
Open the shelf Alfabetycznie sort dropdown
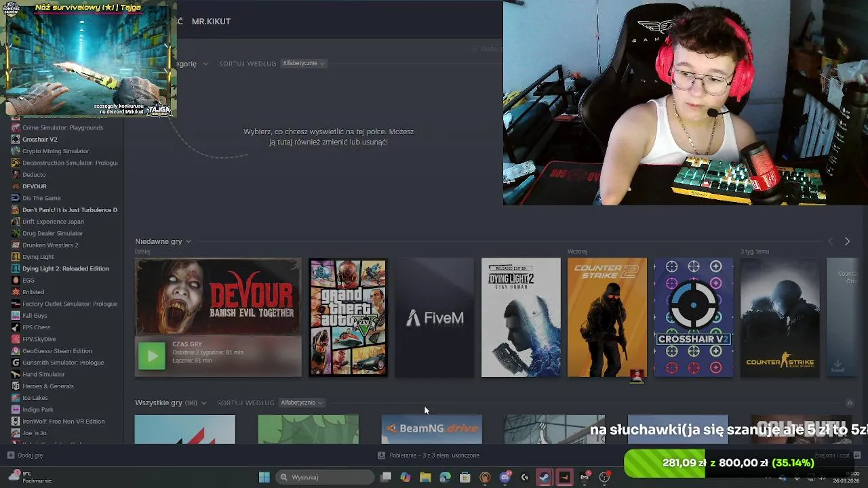point(303,63)
